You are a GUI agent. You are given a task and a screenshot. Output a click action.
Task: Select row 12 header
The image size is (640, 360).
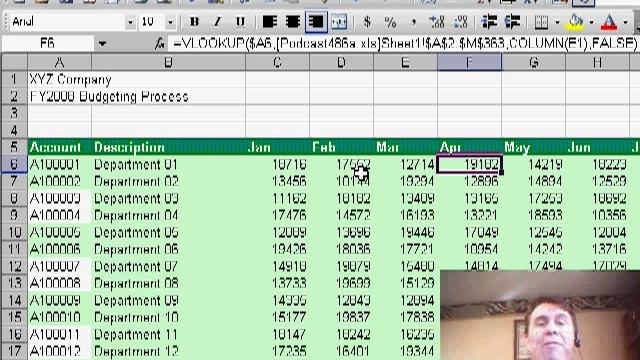[14, 266]
